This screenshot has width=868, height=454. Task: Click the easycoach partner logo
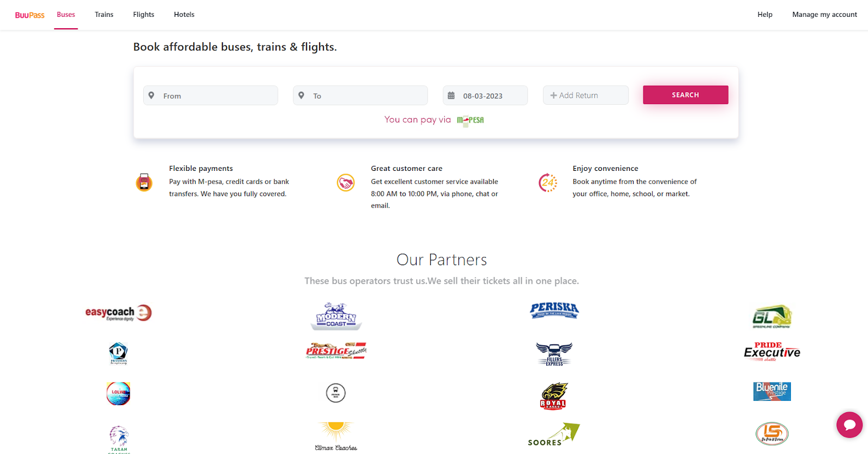coord(118,313)
